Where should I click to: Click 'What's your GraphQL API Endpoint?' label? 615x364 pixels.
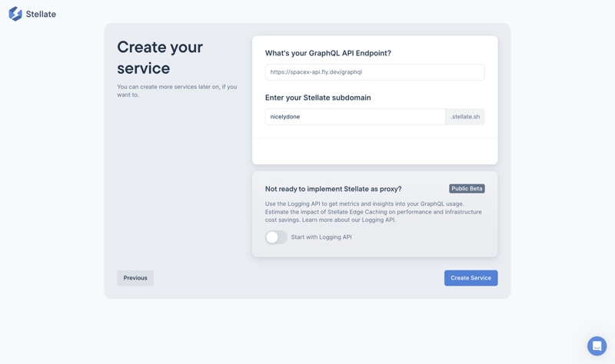click(x=328, y=53)
